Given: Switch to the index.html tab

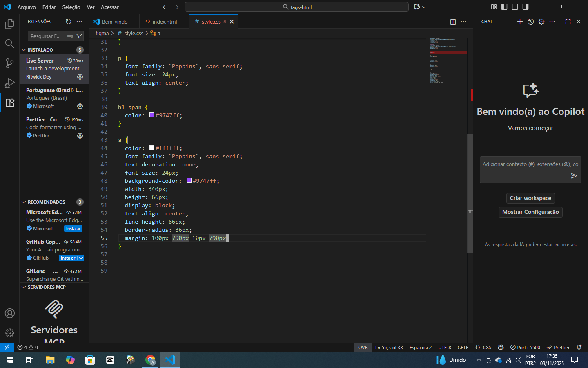Looking at the screenshot, I should click(x=164, y=22).
